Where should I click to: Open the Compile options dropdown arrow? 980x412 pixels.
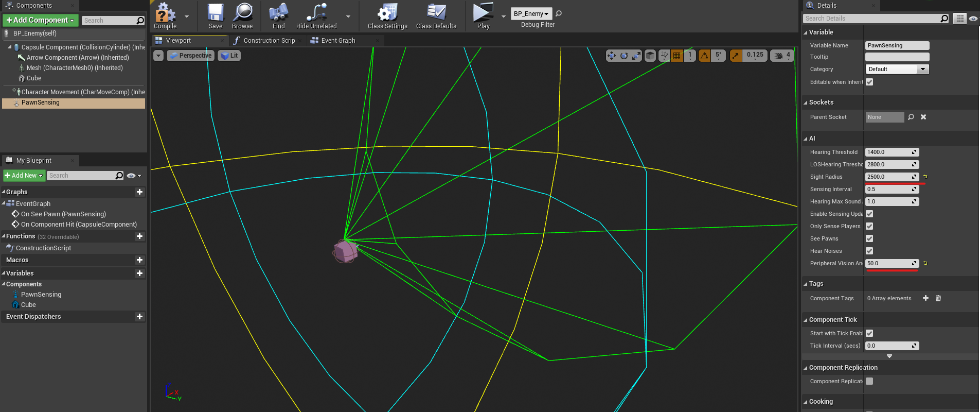(187, 16)
